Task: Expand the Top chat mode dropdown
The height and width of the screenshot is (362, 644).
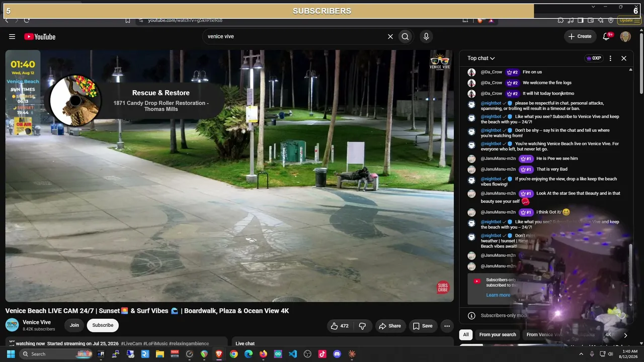Action: [x=481, y=58]
